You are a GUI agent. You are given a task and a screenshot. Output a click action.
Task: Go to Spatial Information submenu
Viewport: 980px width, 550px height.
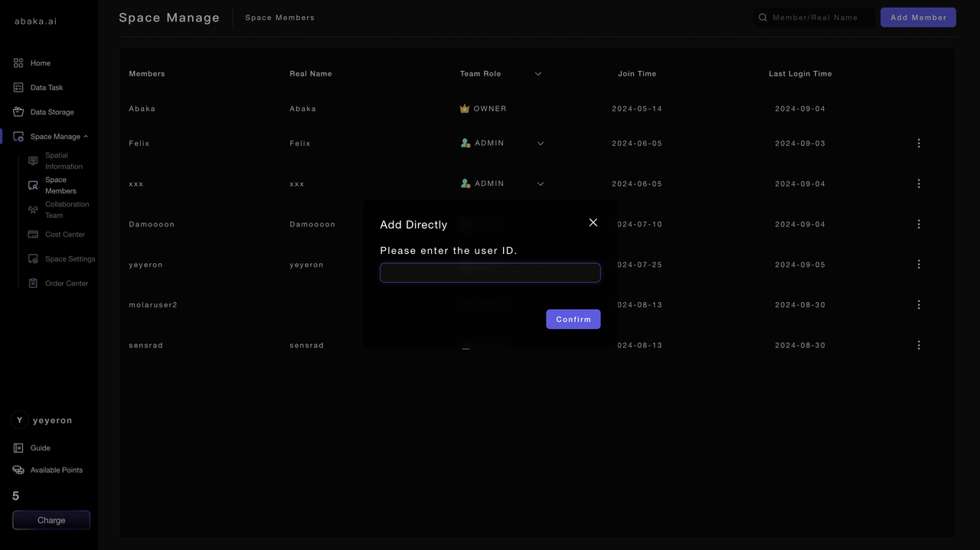64,161
